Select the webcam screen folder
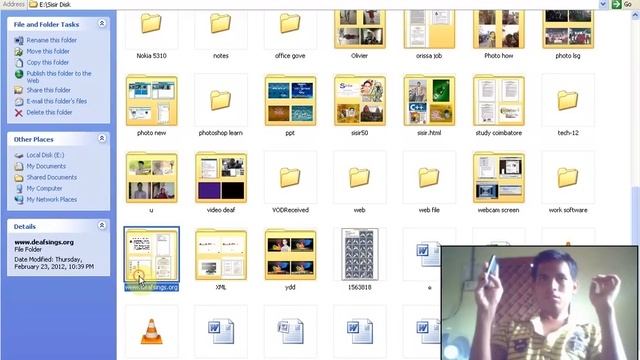The width and height of the screenshot is (640, 360). coord(498,178)
